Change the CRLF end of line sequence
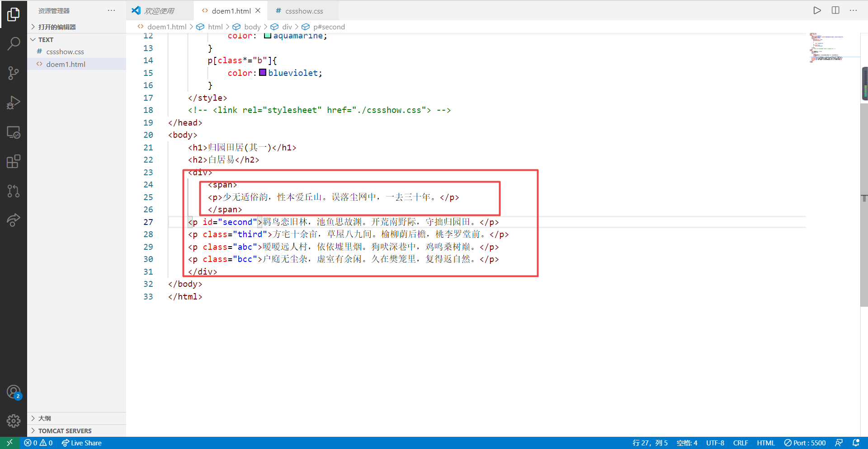868x449 pixels. [x=741, y=443]
